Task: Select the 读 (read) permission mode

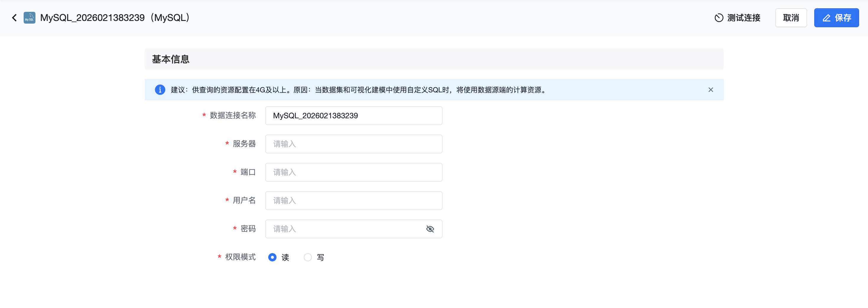Action: 272,258
